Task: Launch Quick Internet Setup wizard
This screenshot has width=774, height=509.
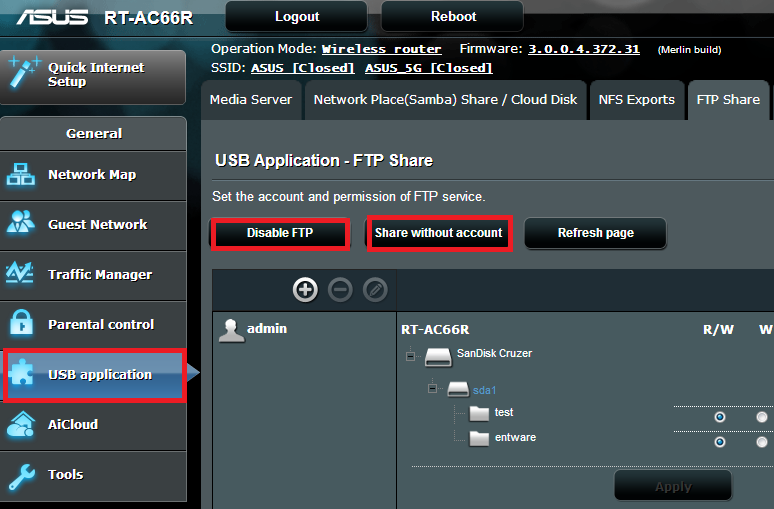Action: click(x=94, y=74)
